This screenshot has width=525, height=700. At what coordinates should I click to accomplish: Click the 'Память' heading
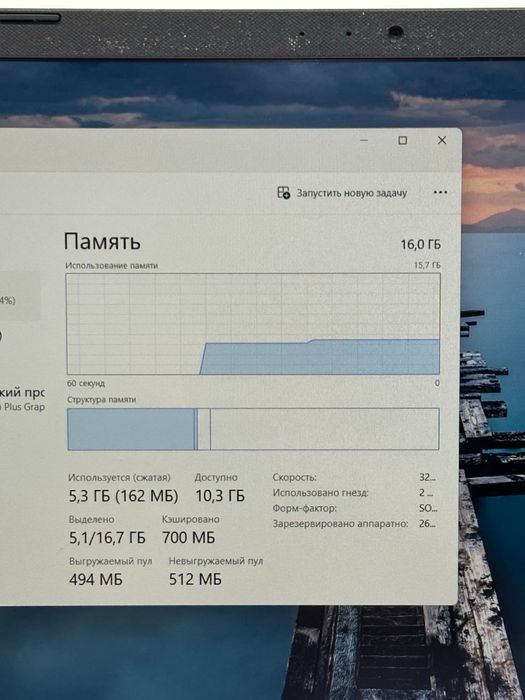(102, 242)
